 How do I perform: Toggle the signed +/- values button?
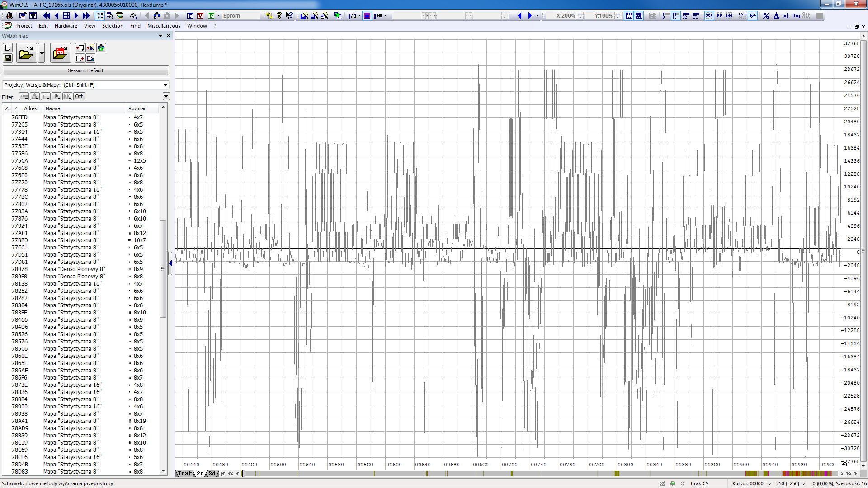pos(753,15)
